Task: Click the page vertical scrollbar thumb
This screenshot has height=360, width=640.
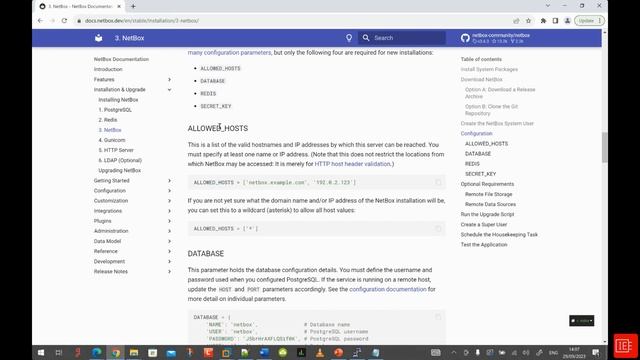Action: (x=604, y=147)
